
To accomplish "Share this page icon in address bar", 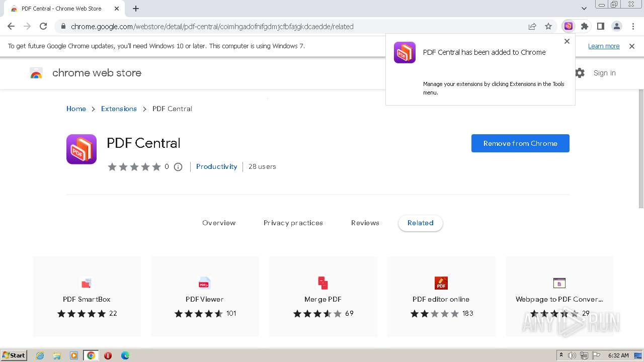I will point(532,27).
